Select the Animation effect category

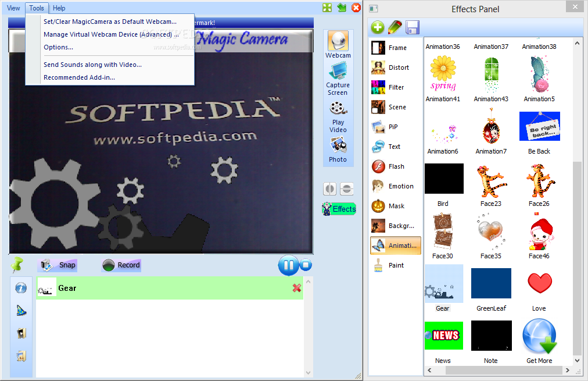click(x=396, y=245)
